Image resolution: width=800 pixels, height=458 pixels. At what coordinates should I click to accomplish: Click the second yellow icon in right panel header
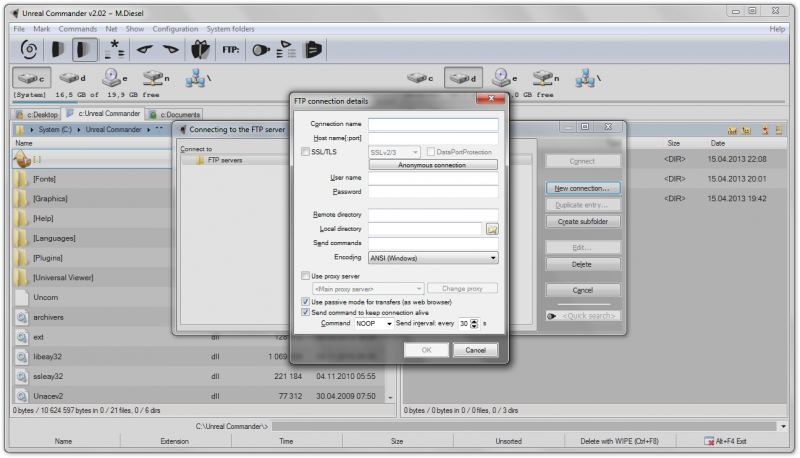click(746, 131)
